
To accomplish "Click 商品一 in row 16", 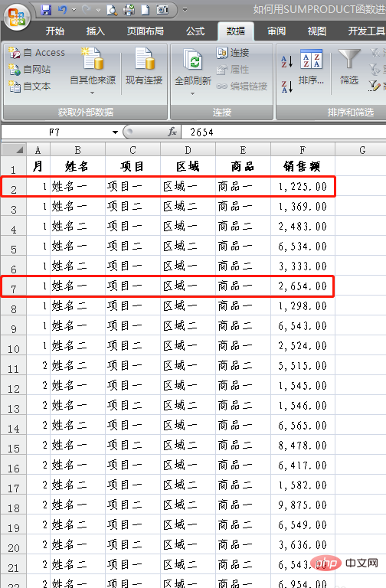I will (x=243, y=465).
